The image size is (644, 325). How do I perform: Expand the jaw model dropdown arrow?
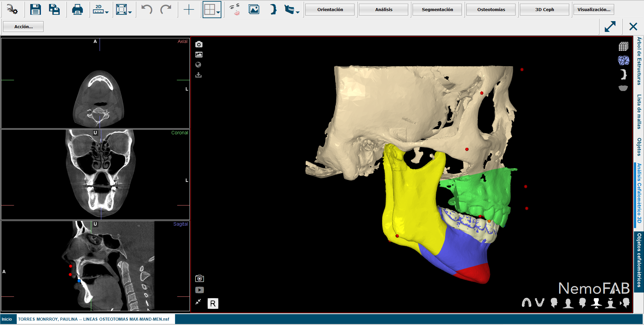[x=298, y=12]
